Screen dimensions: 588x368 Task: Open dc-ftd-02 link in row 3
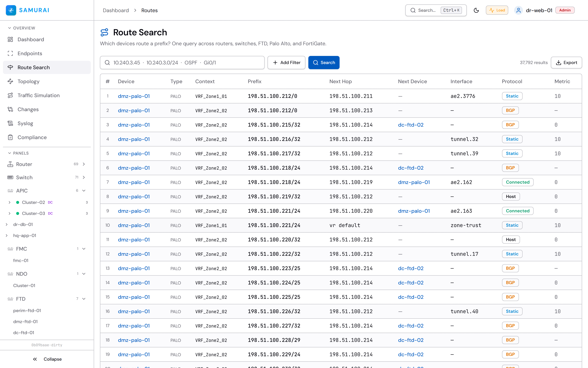pos(411,125)
